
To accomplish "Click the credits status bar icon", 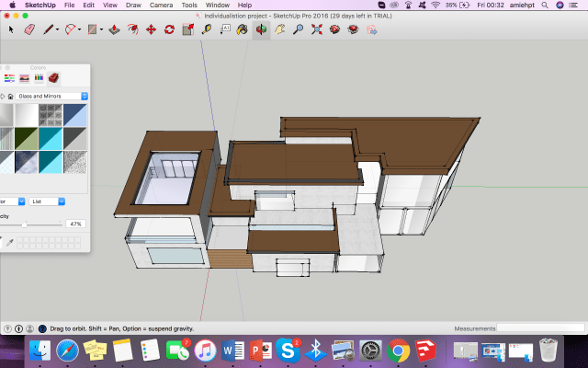I will (18, 329).
